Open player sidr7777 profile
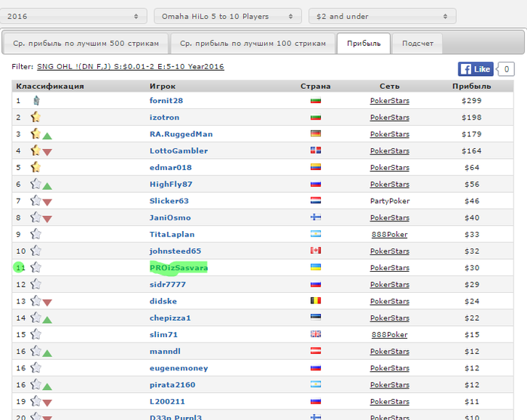Image resolution: width=527 pixels, height=420 pixels. pos(167,285)
